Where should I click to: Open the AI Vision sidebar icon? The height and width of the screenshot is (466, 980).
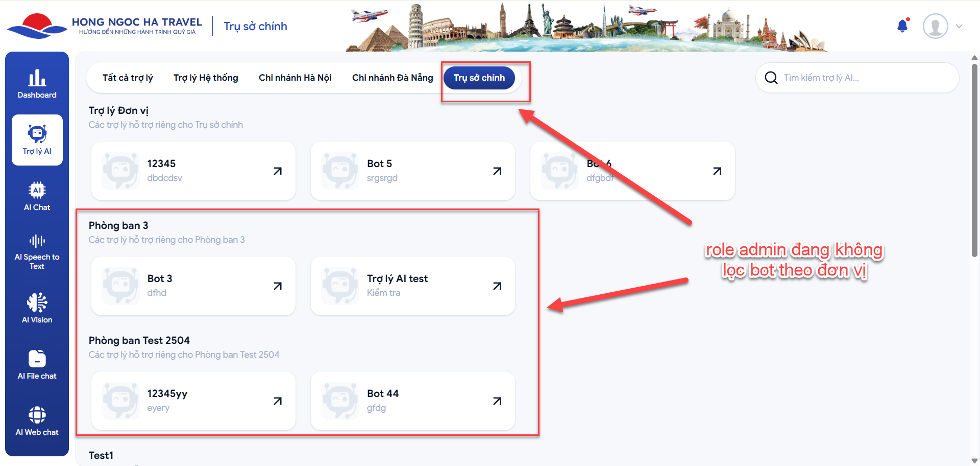coord(37,308)
